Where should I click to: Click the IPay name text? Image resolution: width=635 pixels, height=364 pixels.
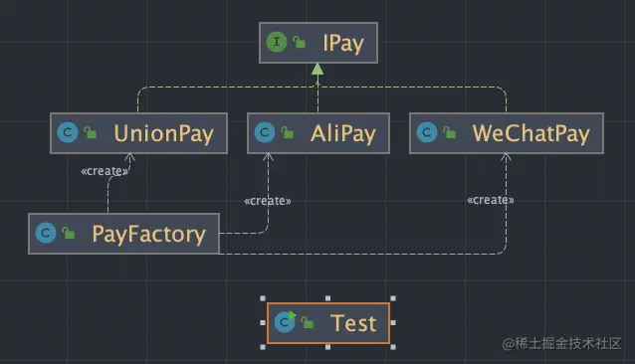tap(343, 44)
